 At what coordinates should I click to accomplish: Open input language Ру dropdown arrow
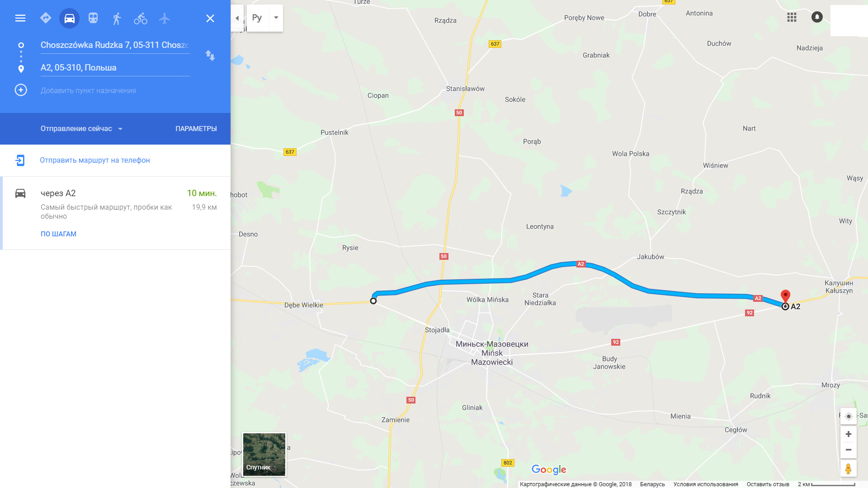click(x=276, y=18)
